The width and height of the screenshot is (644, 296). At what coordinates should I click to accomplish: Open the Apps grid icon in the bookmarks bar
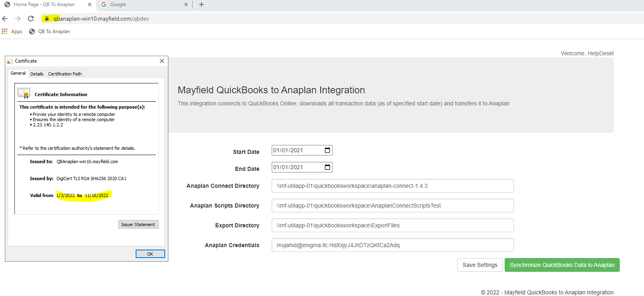point(5,31)
